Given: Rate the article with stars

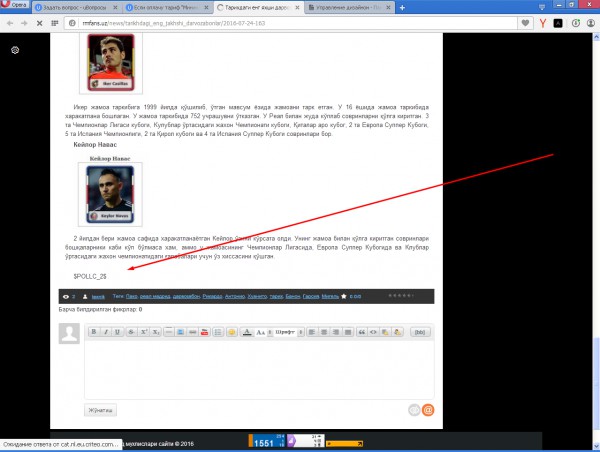Looking at the screenshot, I should pyautogui.click(x=401, y=295).
